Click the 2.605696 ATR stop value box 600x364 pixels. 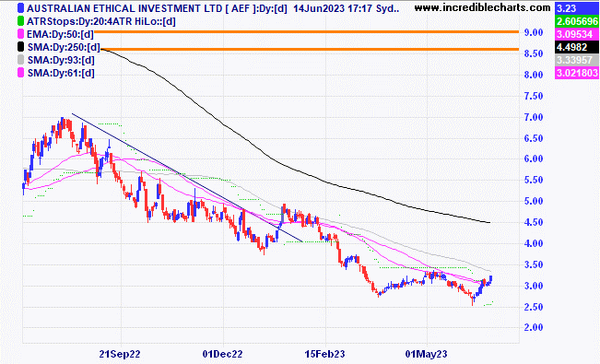click(577, 21)
